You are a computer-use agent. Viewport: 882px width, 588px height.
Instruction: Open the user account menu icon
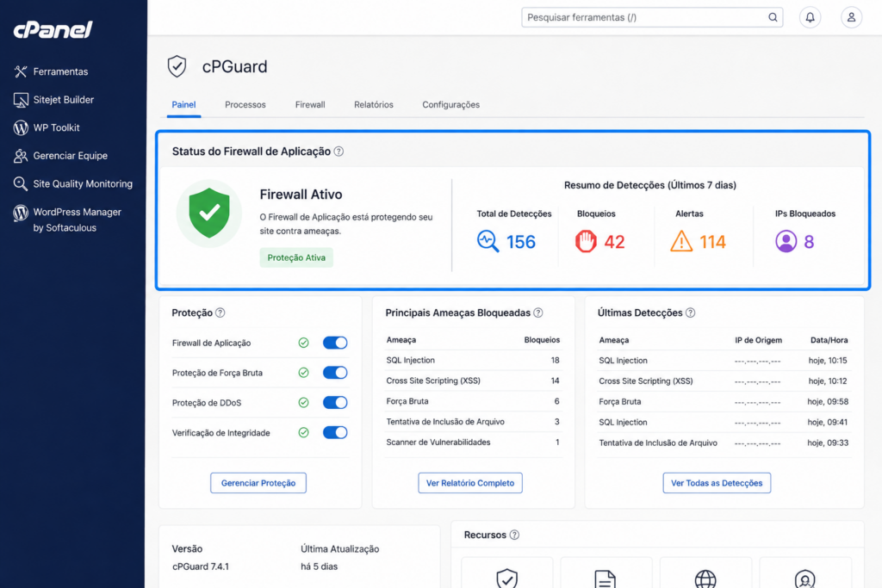pos(852,17)
